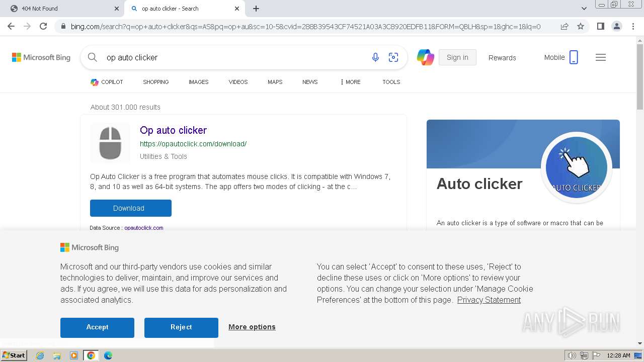The width and height of the screenshot is (644, 362).
Task: Select the COPILOT search tab
Action: point(107,82)
